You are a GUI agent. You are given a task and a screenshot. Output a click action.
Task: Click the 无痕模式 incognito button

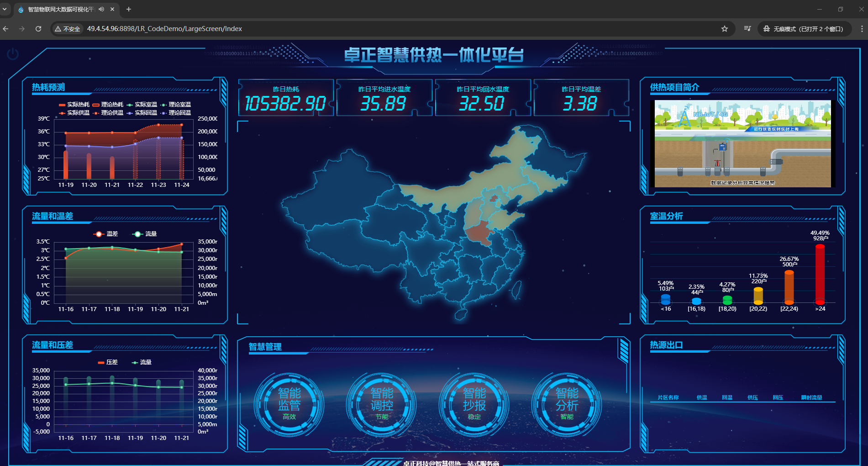(804, 29)
